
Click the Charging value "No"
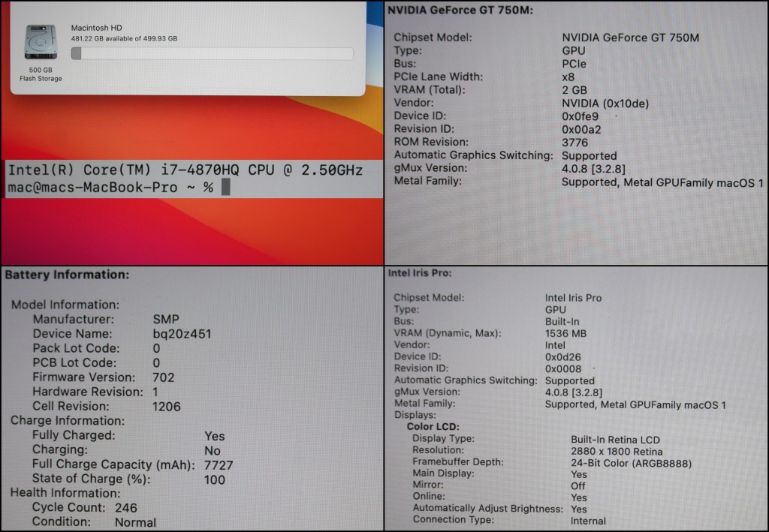213,451
